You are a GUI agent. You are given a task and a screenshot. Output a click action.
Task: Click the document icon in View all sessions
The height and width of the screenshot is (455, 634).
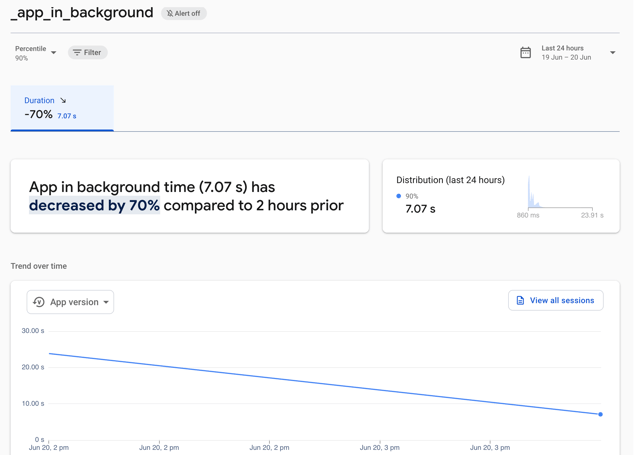pos(520,301)
